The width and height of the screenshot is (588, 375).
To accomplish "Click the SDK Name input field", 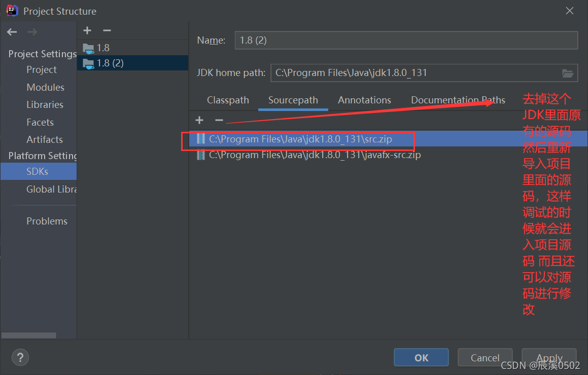I will point(406,41).
